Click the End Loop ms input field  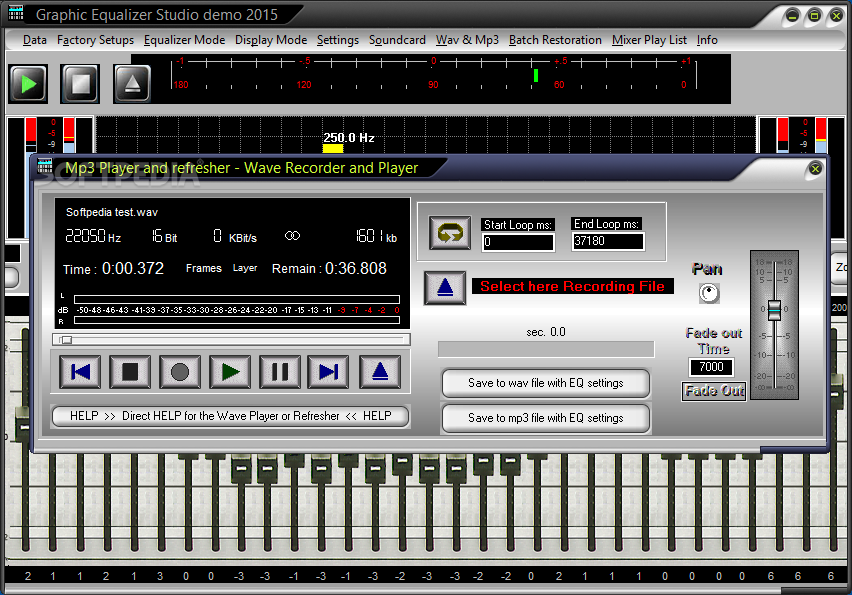tap(608, 241)
